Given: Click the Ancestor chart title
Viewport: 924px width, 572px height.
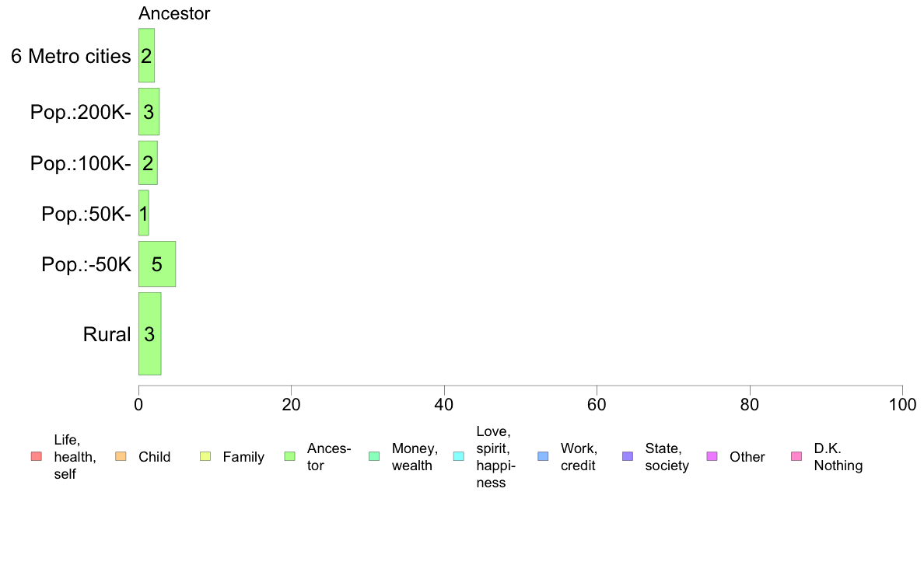Looking at the screenshot, I should [x=174, y=13].
